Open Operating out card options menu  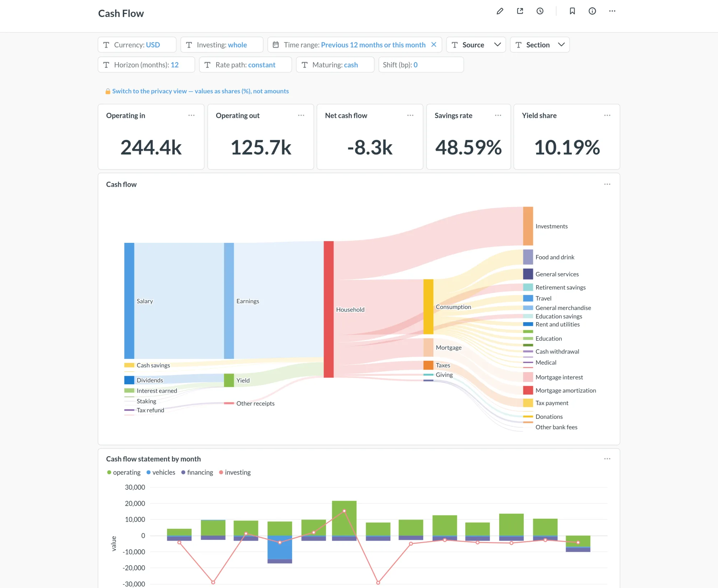[301, 115]
